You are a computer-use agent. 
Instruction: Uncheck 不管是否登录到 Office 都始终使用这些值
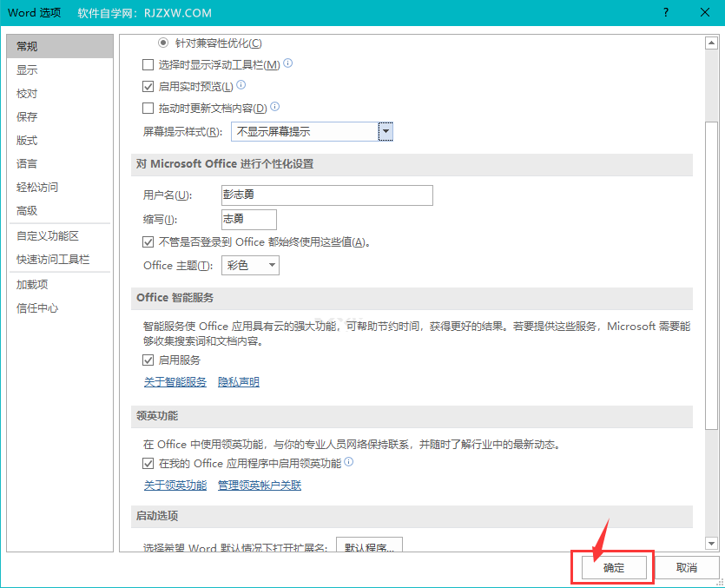(x=147, y=241)
